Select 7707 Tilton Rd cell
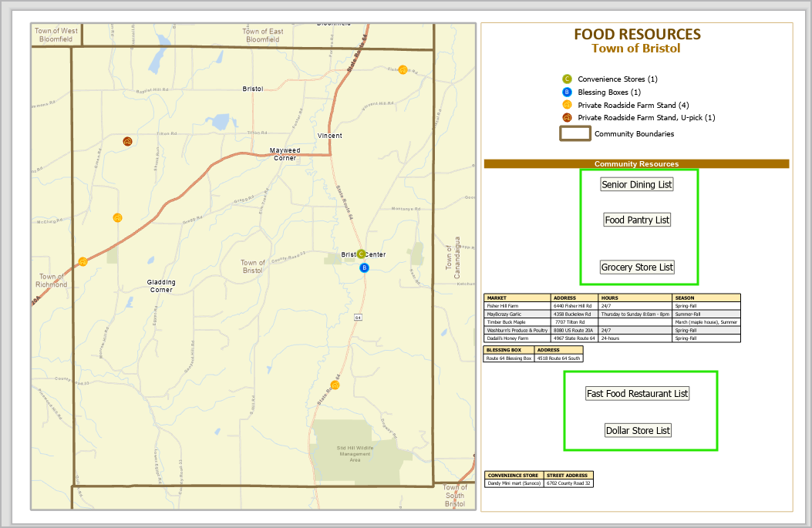This screenshot has height=528, width=812. click(574, 322)
